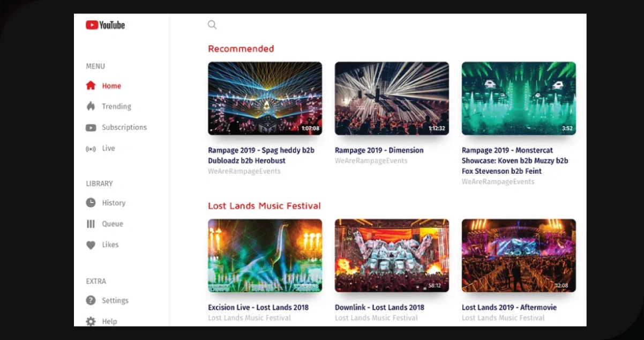Click the Trending flame icon

coord(91,106)
